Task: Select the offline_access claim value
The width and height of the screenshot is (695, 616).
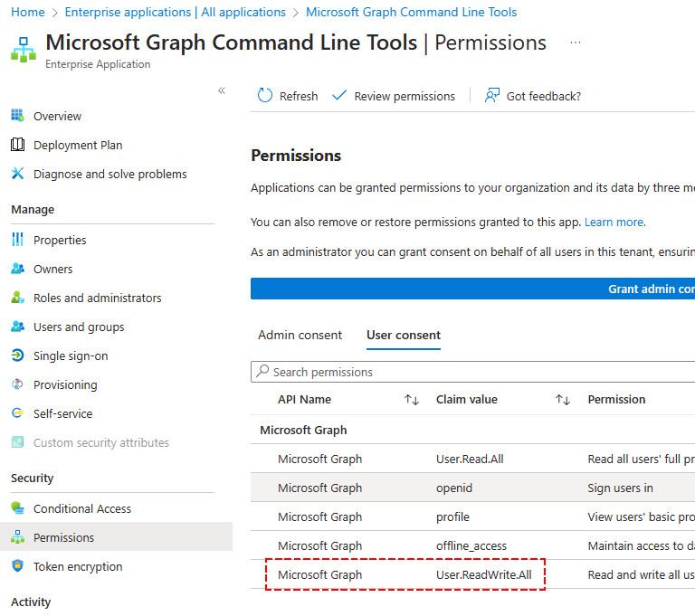Action: point(471,546)
